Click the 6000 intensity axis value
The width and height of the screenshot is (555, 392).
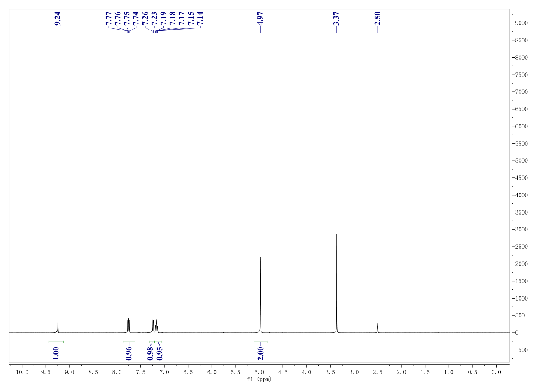point(521,126)
